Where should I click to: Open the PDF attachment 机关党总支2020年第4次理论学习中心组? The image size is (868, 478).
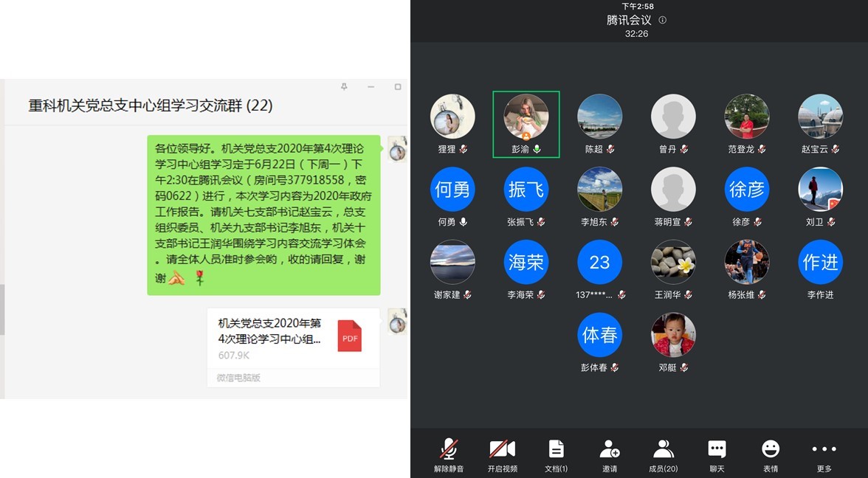pos(294,347)
